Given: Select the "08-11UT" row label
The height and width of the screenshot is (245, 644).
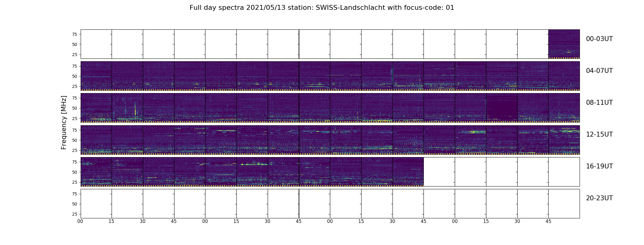Looking at the screenshot, I should 599,103.
